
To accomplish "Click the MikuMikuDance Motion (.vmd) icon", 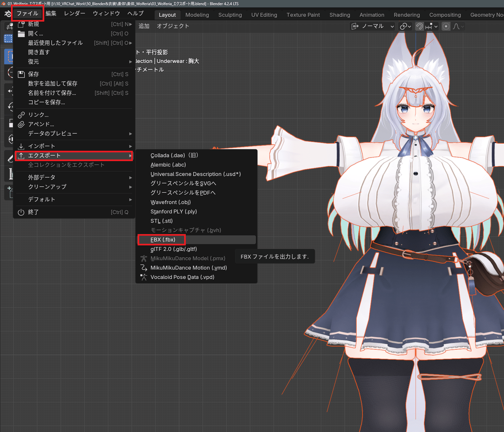I will click(144, 268).
